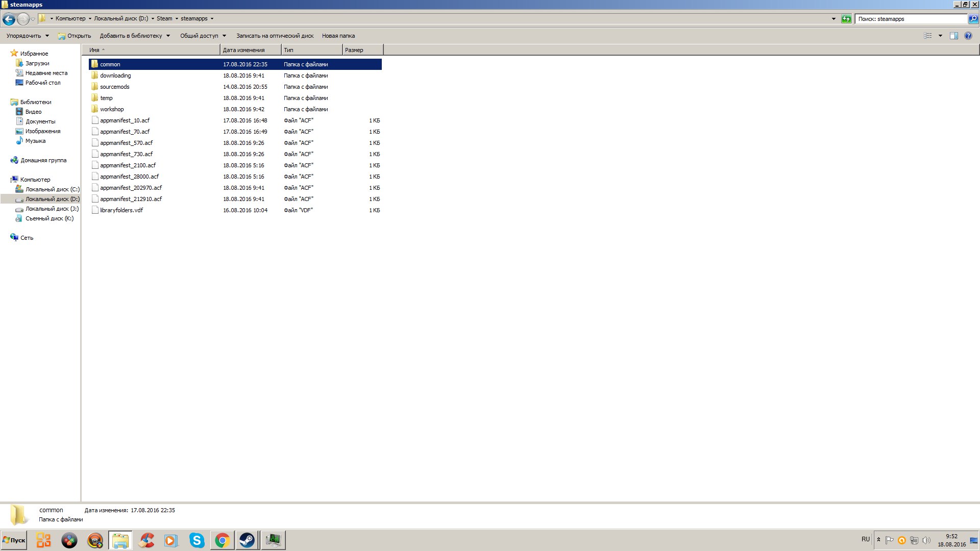
Task: Expand the view options dropdown arrow
Action: [940, 36]
